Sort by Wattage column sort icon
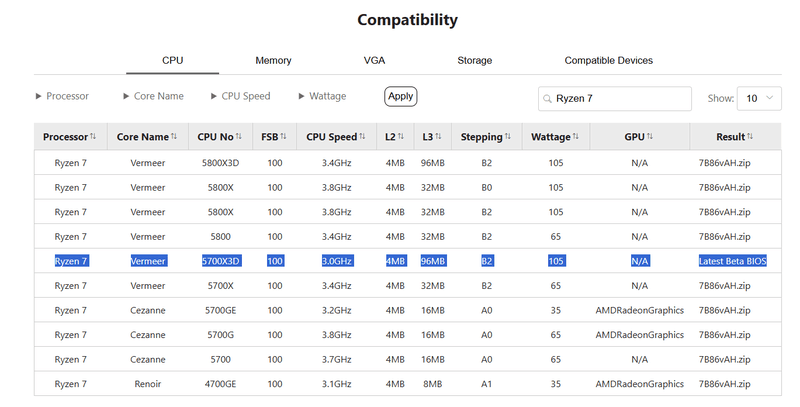Screen dimensions: 800x407 pyautogui.click(x=576, y=136)
